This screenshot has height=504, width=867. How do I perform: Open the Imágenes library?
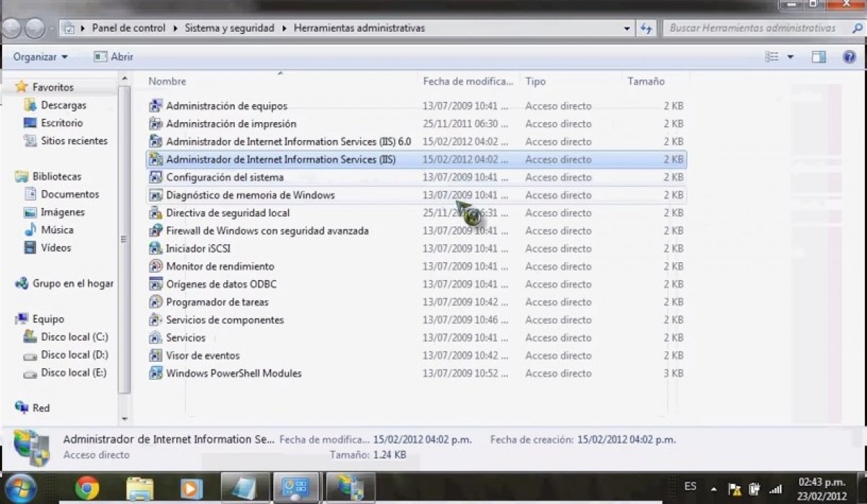pyautogui.click(x=62, y=212)
